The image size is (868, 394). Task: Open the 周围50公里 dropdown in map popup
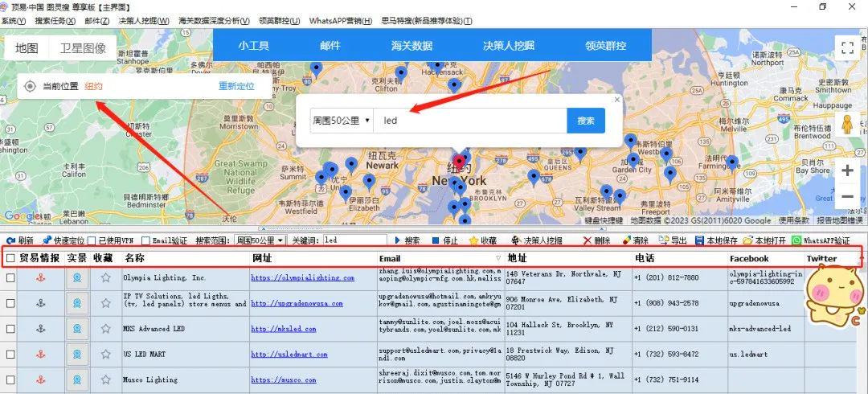point(342,121)
